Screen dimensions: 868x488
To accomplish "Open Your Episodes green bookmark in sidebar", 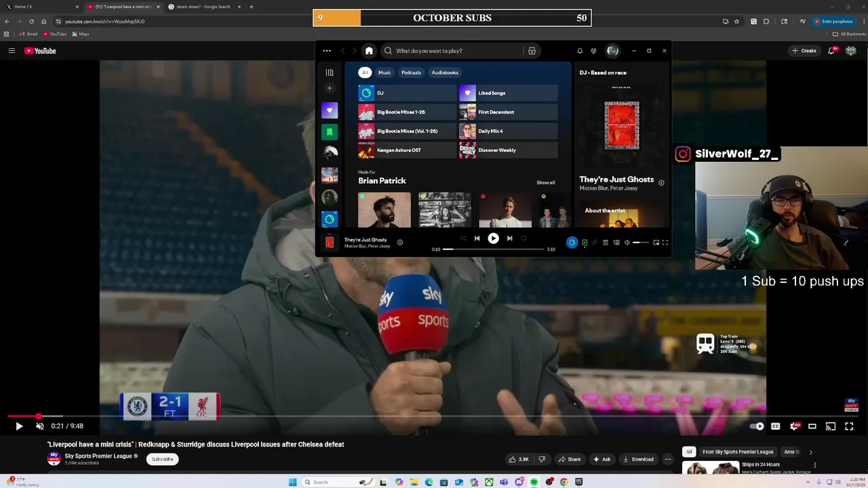I will pos(330,132).
